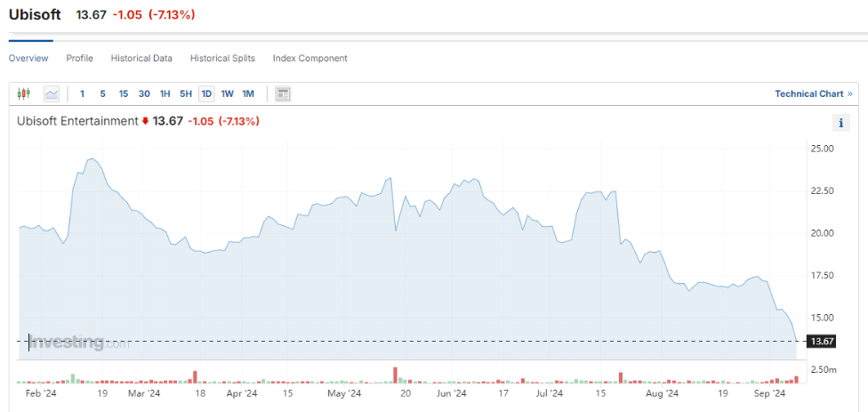Click the 25.00 y-axis label
Image resolution: width=868 pixels, height=412 pixels.
tap(822, 149)
